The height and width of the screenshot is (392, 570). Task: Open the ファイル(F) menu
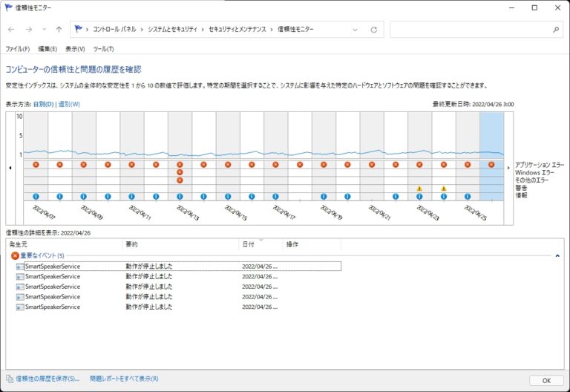[17, 49]
